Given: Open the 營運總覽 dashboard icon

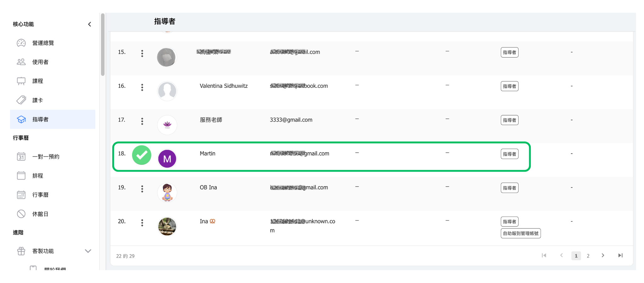Looking at the screenshot, I should [x=21, y=43].
